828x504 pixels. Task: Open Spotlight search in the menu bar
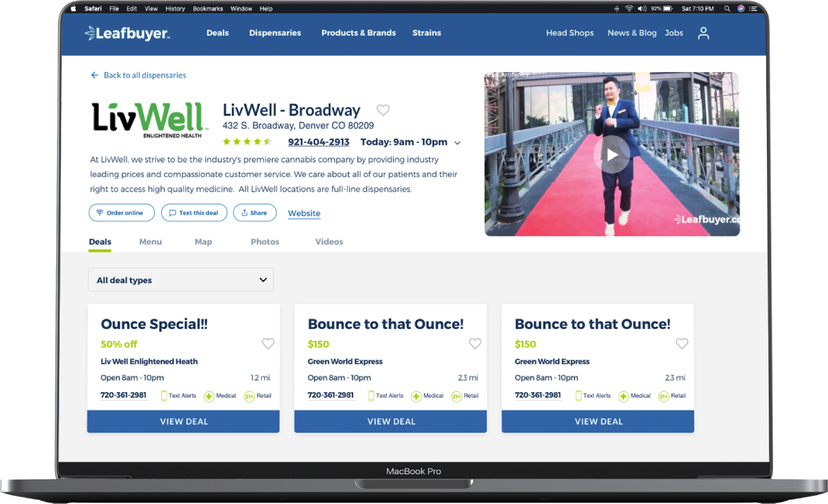click(727, 9)
